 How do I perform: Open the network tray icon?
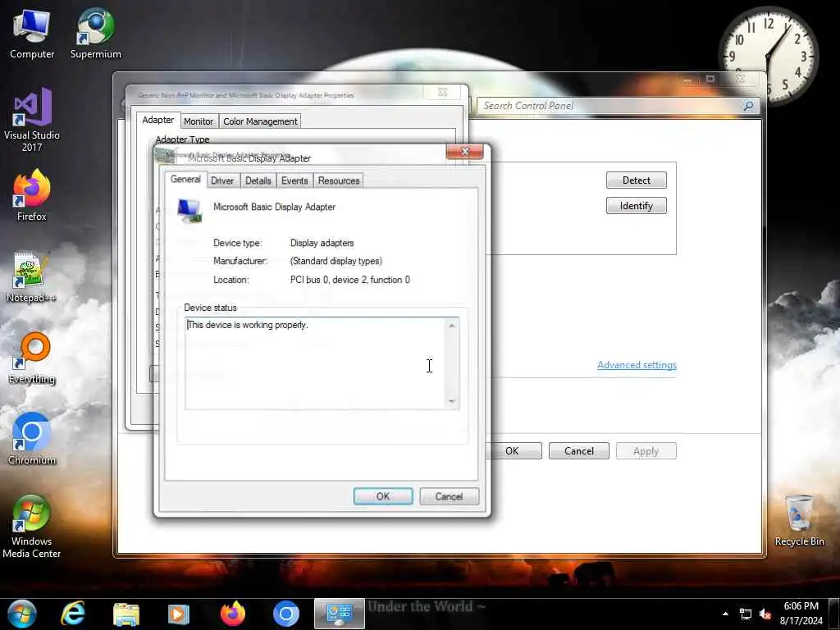click(x=745, y=614)
